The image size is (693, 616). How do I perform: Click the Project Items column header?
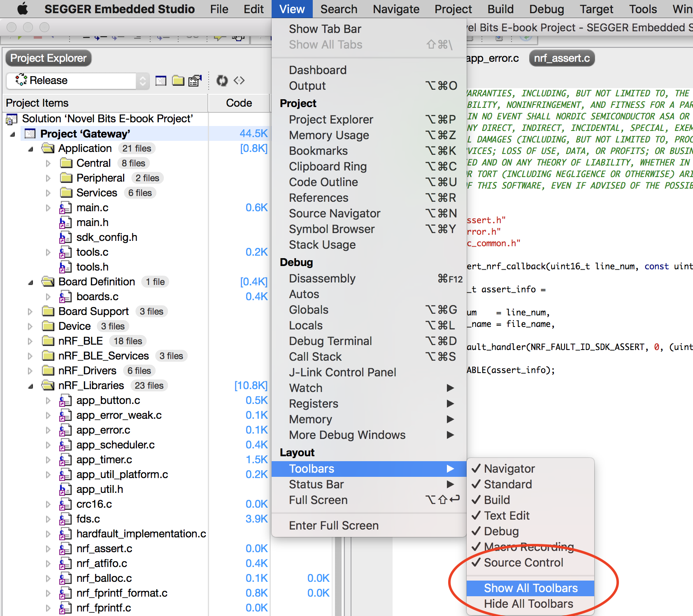tap(105, 103)
